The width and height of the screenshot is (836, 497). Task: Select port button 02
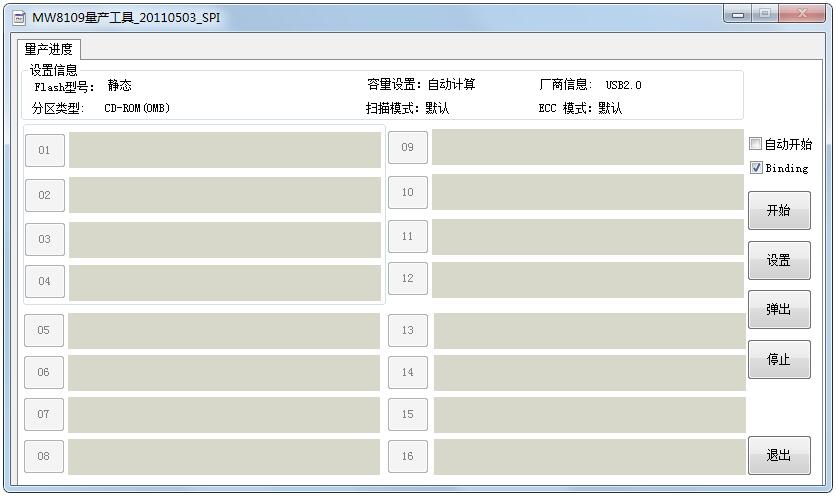[x=45, y=195]
